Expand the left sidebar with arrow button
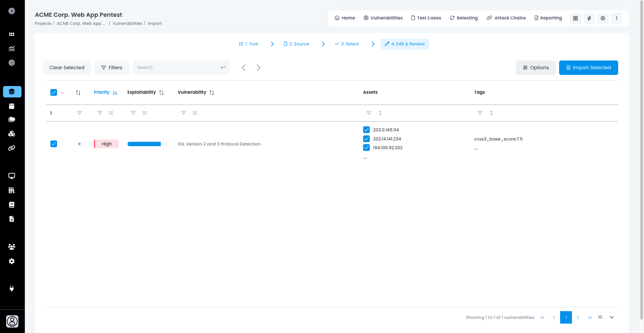This screenshot has width=644, height=333. [12, 11]
